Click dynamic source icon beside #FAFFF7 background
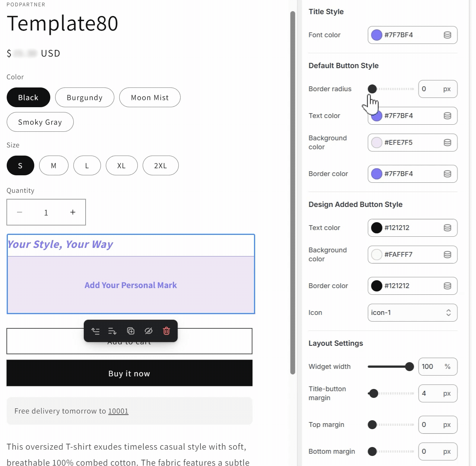Image resolution: width=476 pixels, height=466 pixels. [x=447, y=255]
